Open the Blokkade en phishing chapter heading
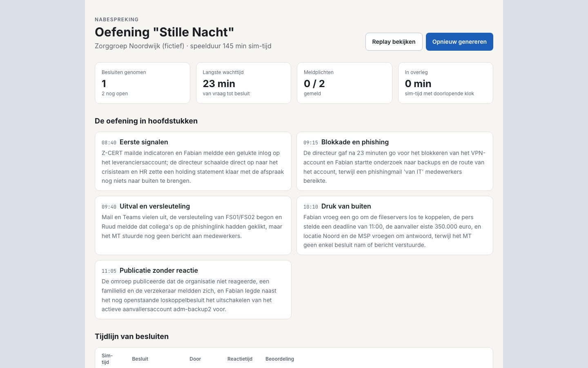This screenshot has height=368, width=588. [355, 142]
